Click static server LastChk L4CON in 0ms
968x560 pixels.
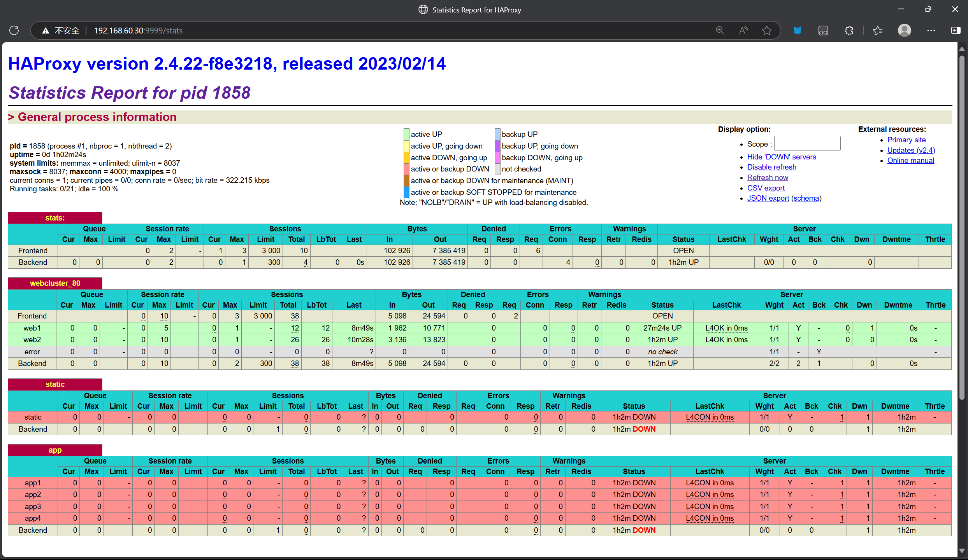click(x=710, y=417)
